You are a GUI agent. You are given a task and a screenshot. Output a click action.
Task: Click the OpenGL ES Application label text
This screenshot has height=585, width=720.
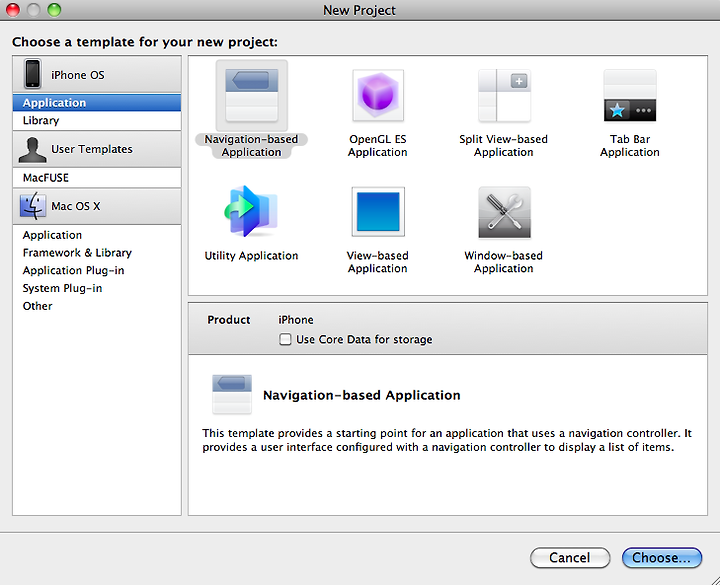click(x=377, y=146)
